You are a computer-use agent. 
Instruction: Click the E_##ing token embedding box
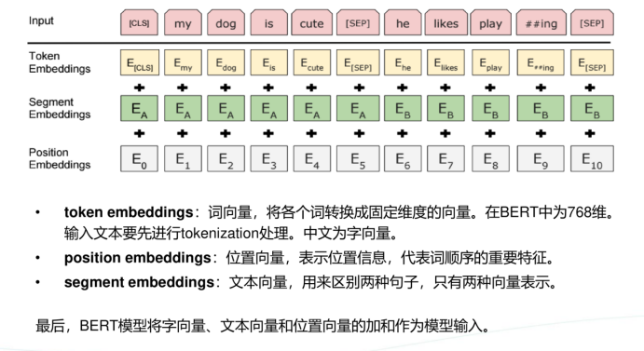[x=541, y=62]
